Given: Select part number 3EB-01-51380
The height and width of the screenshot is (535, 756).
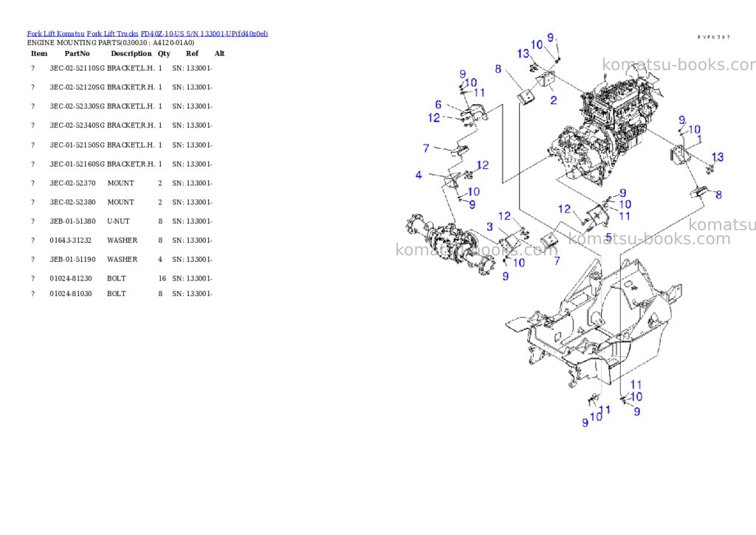Looking at the screenshot, I should click(x=73, y=221).
